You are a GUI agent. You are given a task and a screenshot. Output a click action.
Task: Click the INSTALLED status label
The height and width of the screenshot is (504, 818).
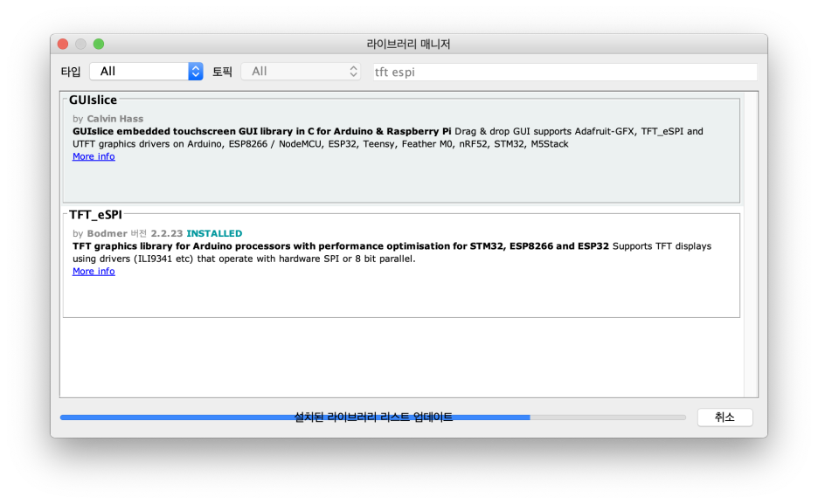[x=214, y=233]
